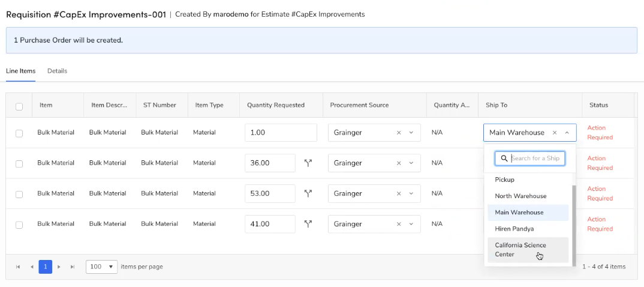
Task: Click the Requisition #CapEx Improvements-001 title
Action: coord(86,14)
